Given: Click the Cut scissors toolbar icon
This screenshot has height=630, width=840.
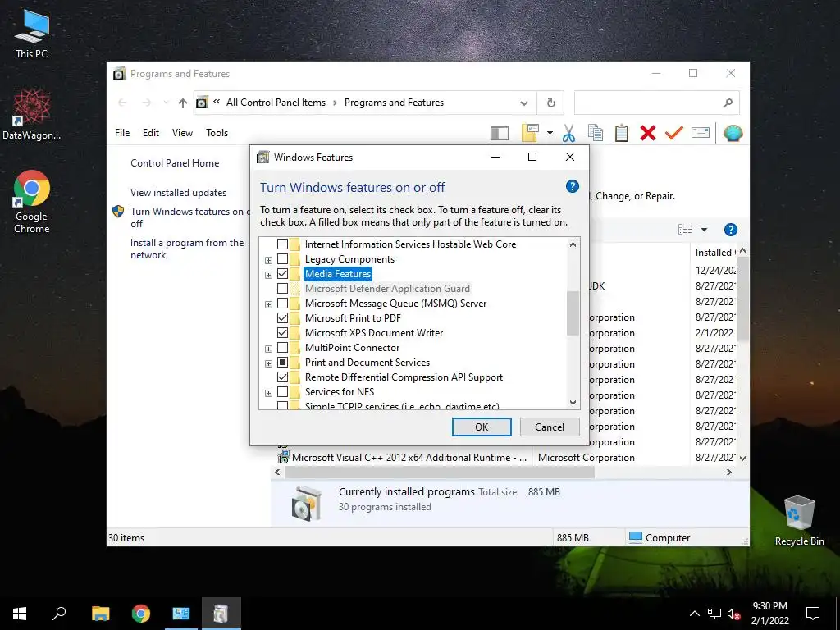Looking at the screenshot, I should tap(569, 133).
